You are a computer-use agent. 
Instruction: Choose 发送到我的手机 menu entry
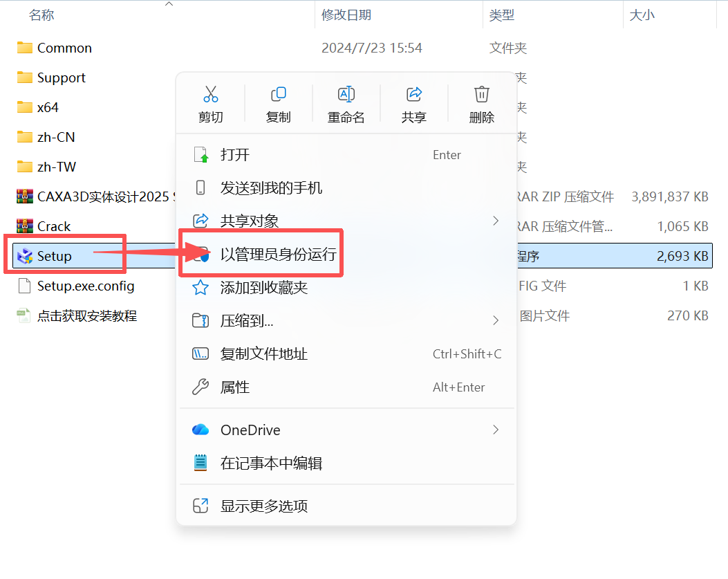click(x=346, y=187)
